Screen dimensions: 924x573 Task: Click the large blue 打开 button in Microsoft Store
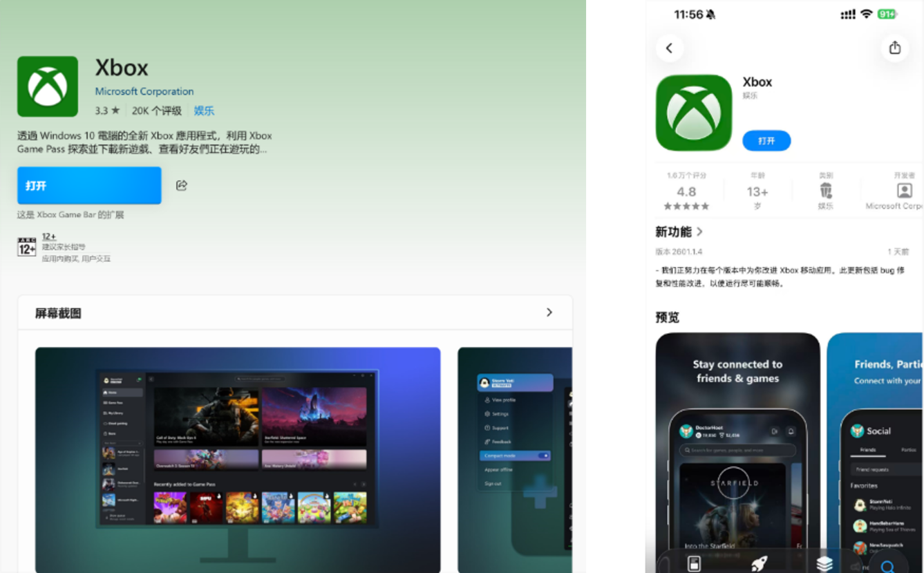89,185
